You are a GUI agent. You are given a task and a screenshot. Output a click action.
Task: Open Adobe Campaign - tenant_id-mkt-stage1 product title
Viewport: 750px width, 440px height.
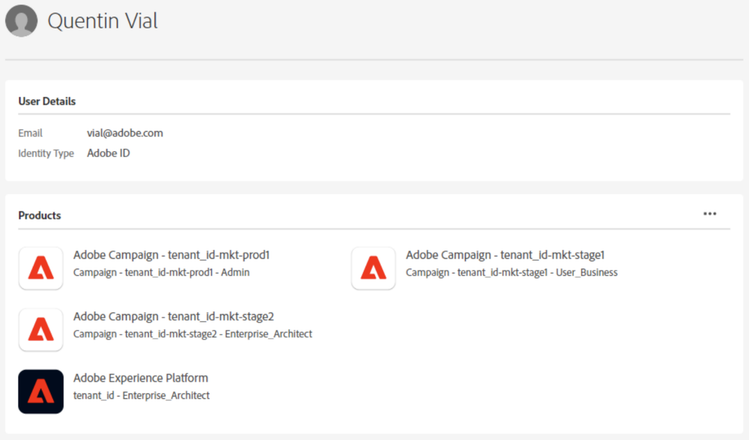pos(505,255)
